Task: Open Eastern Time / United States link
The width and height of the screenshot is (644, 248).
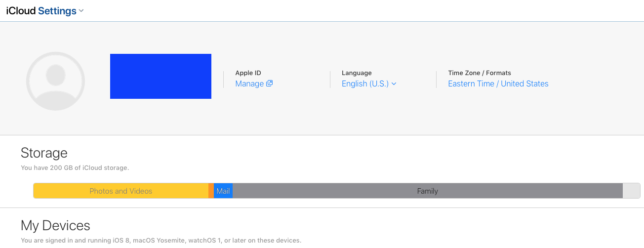Action: click(498, 84)
